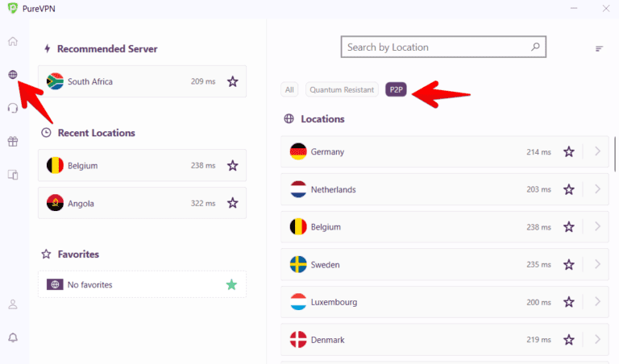Open the globe Locations sidebar icon
This screenshot has height=364, width=619.
click(x=13, y=75)
